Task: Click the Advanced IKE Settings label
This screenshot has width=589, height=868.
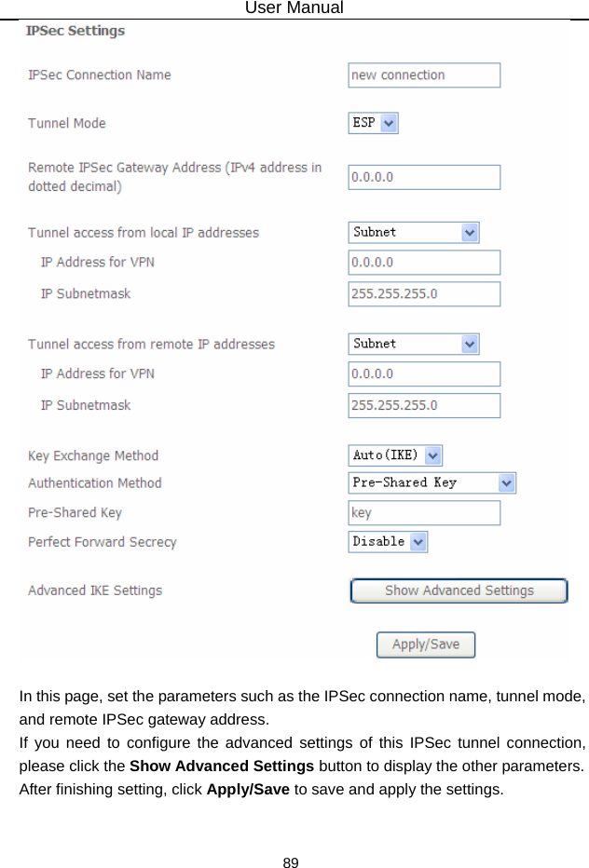Action: click(95, 590)
